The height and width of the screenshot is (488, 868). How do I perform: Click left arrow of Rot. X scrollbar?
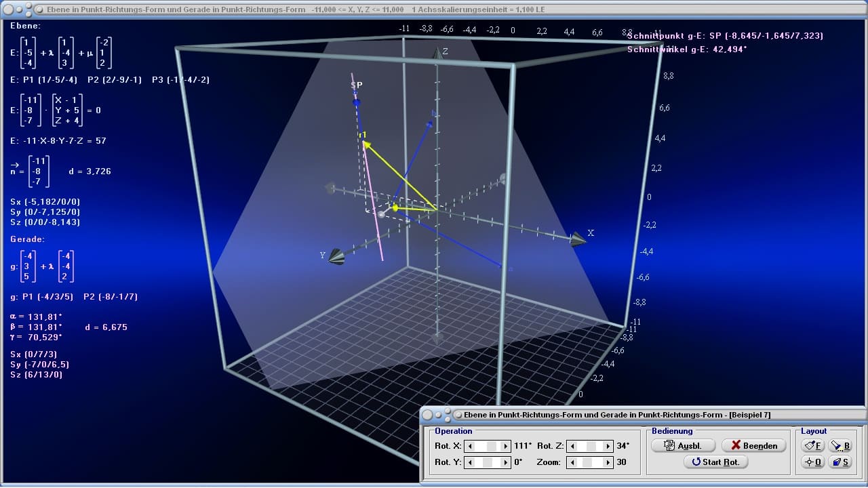click(470, 446)
